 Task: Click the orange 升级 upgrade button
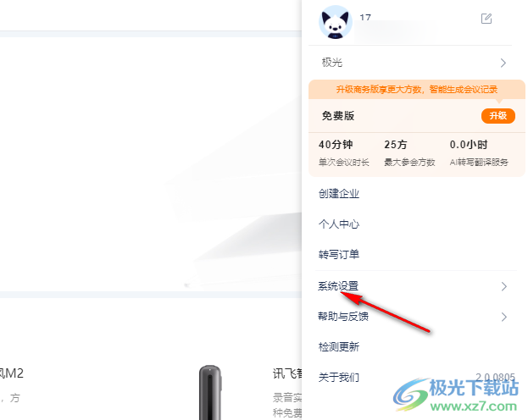click(x=498, y=116)
